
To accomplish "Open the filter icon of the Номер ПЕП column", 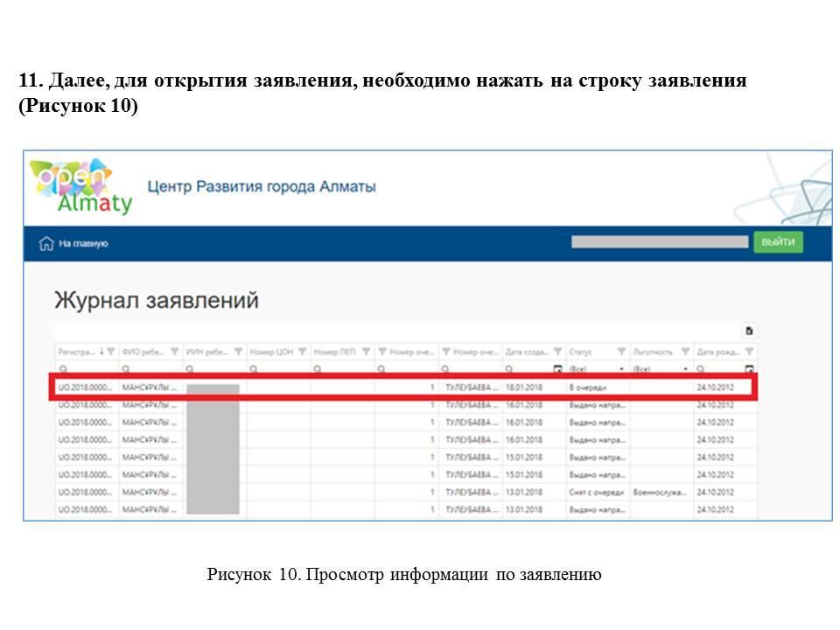I will [366, 352].
